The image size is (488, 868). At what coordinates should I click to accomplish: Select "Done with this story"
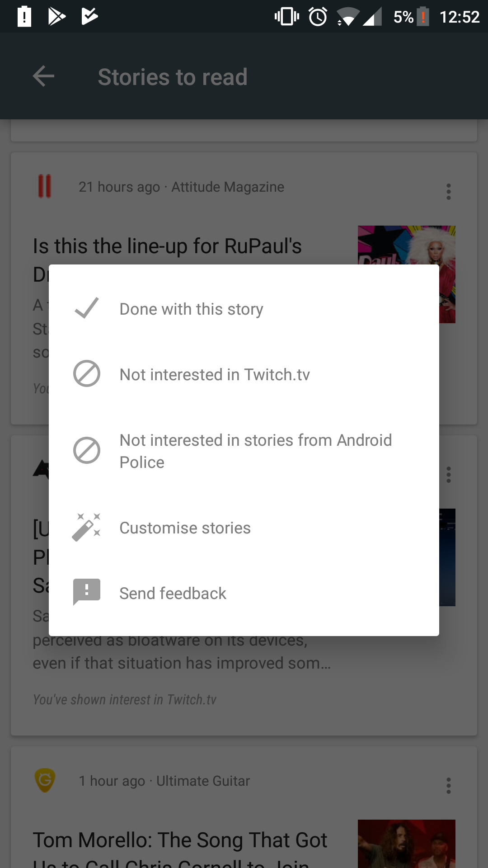pos(191,309)
